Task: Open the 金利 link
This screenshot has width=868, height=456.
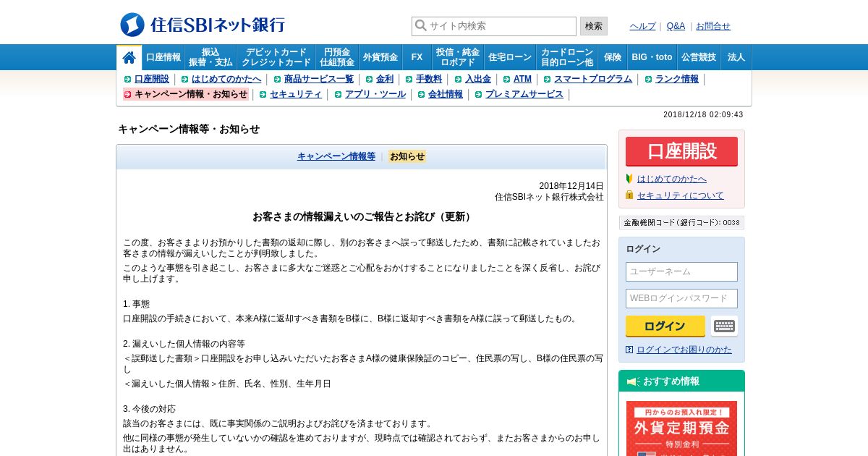Action: [x=385, y=79]
